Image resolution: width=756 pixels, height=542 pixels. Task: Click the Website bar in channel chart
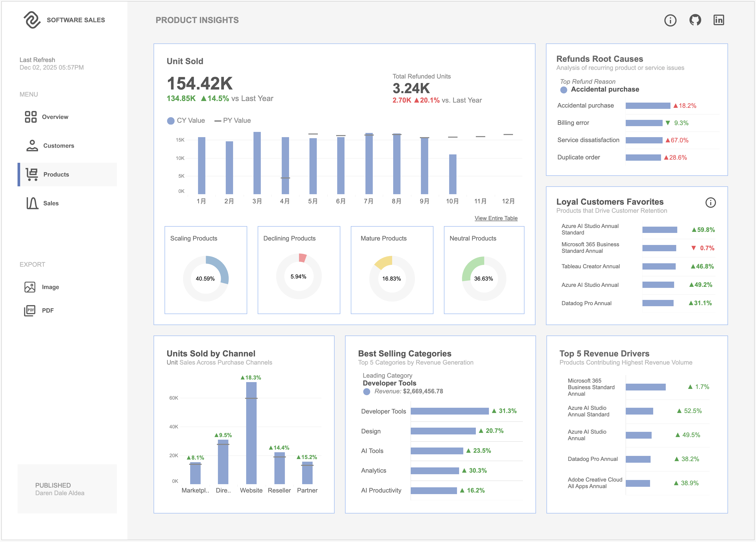[251, 434]
